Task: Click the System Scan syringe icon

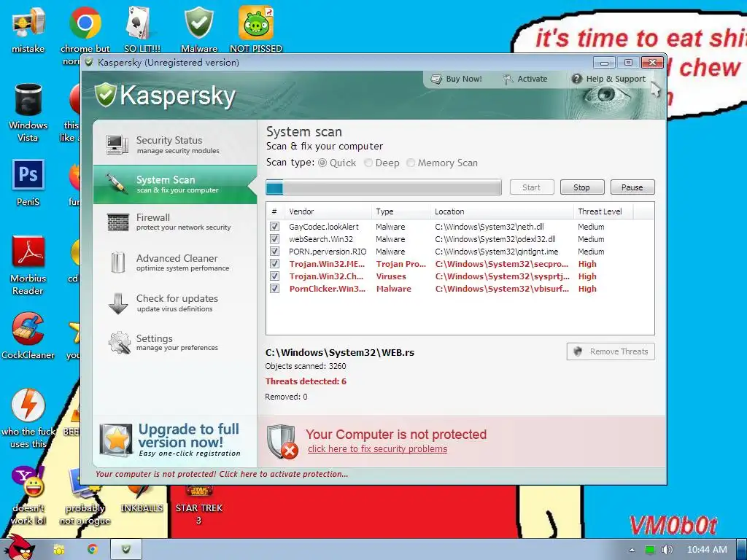Action: [117, 183]
